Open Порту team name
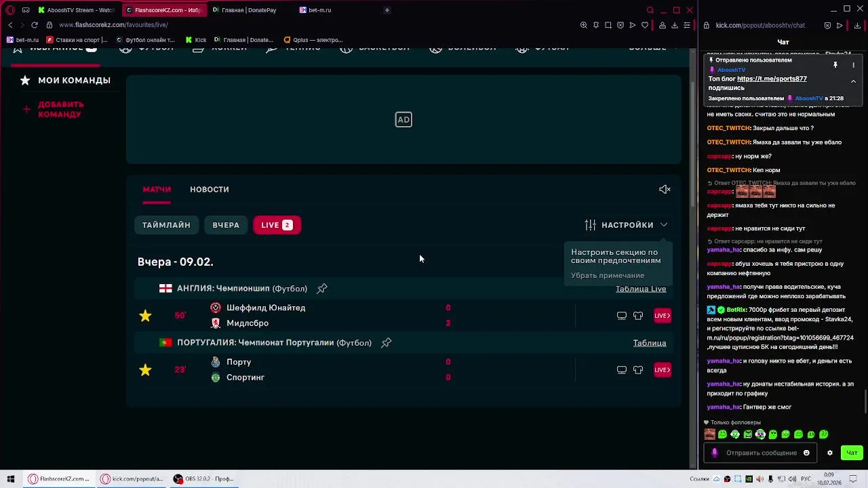The width and height of the screenshot is (868, 488). [239, 362]
